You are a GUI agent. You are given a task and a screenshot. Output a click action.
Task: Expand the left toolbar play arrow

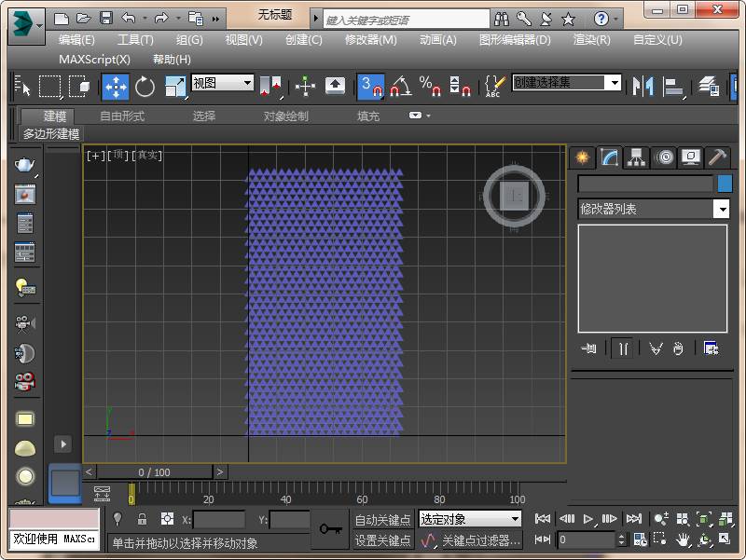click(63, 444)
